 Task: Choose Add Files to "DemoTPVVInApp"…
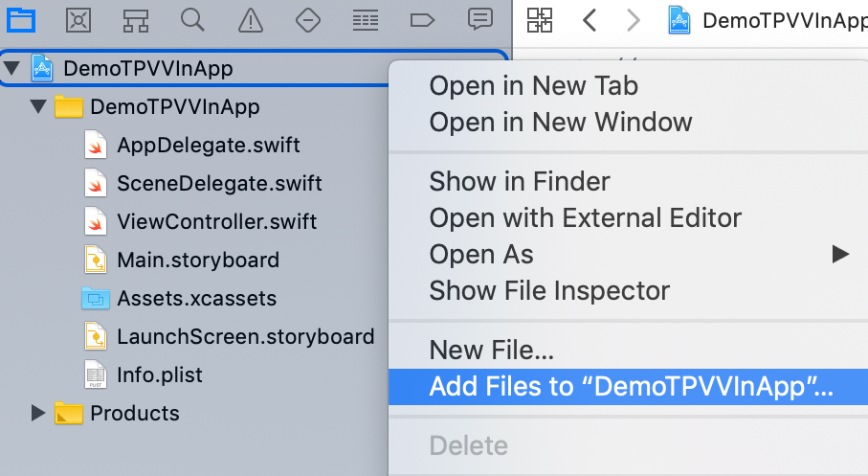click(x=631, y=387)
